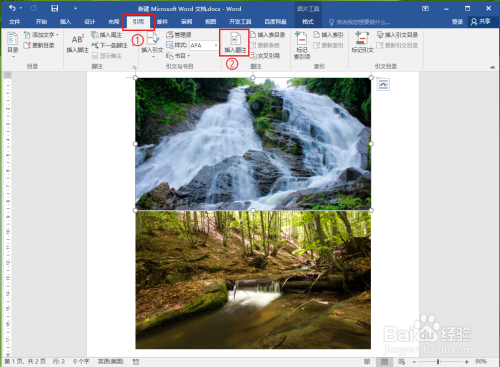Click the page count in the status bar

pos(25,361)
